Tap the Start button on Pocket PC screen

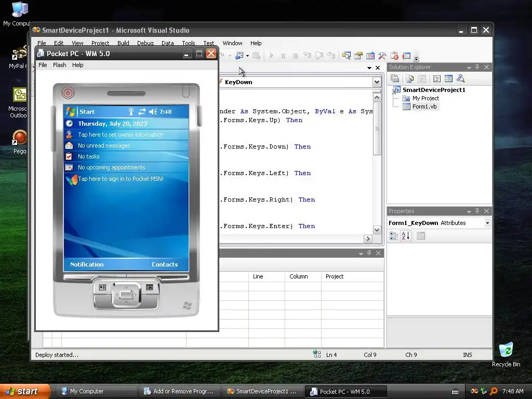(x=81, y=111)
